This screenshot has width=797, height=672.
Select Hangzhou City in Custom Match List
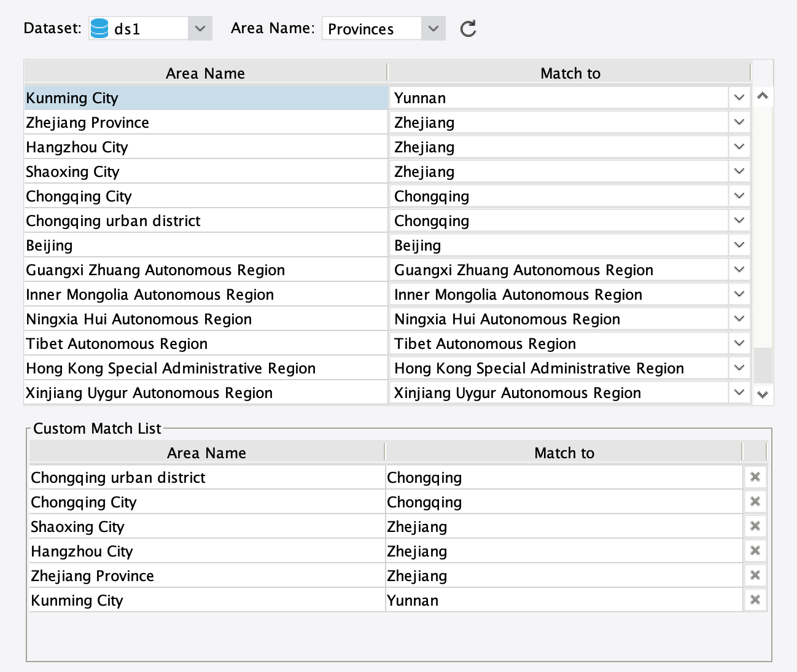click(x=207, y=551)
